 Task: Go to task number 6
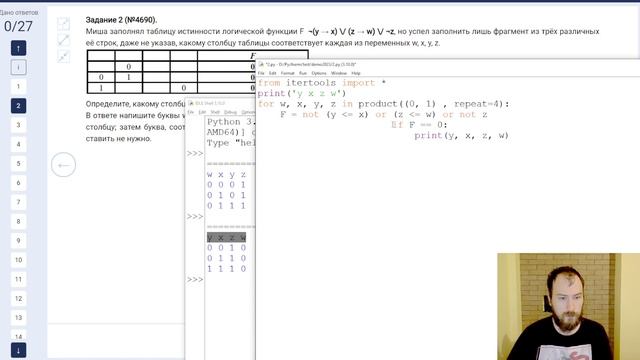18,183
